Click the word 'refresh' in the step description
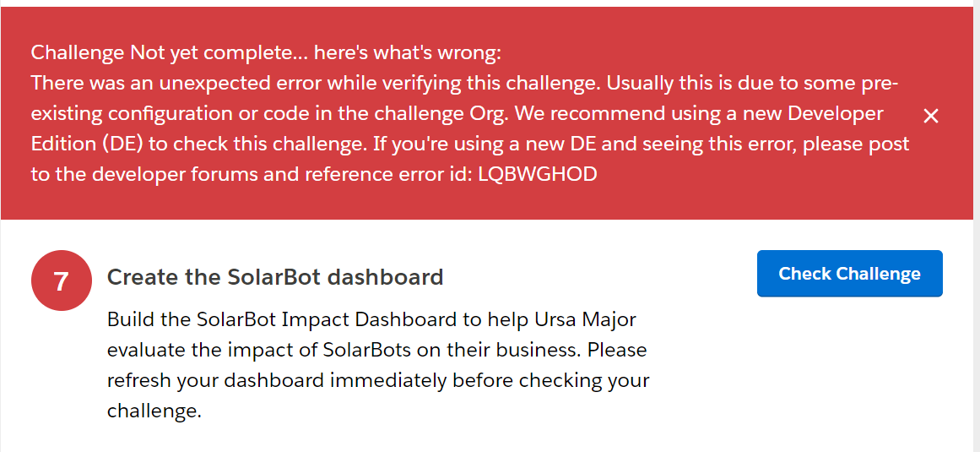980x452 pixels. pyautogui.click(x=139, y=380)
